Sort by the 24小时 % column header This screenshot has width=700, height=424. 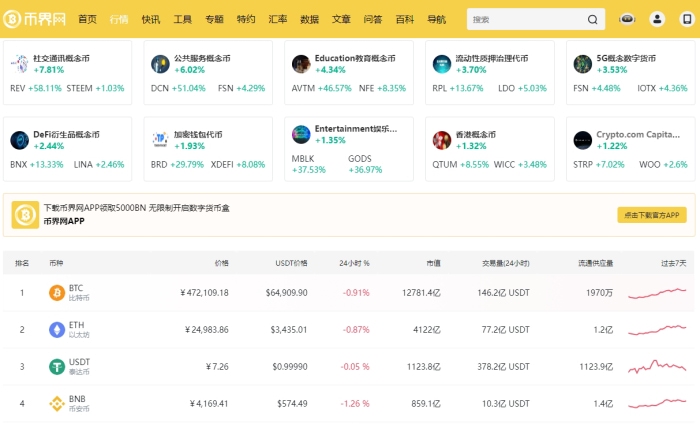pyautogui.click(x=352, y=263)
